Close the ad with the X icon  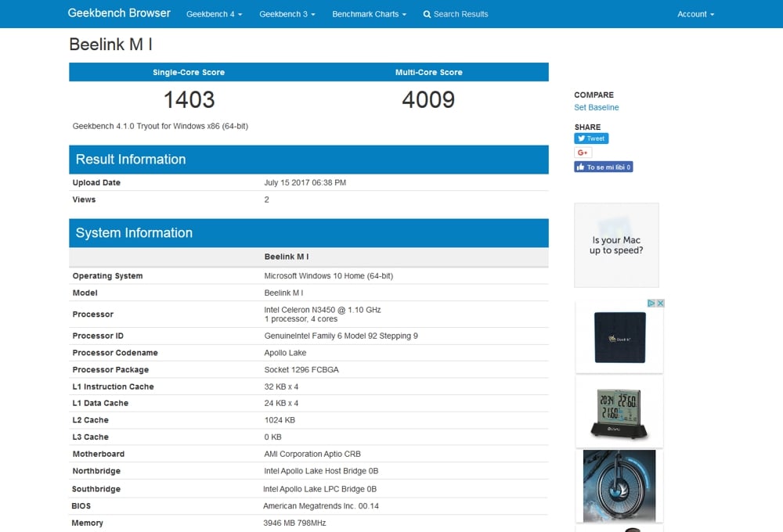[660, 304]
